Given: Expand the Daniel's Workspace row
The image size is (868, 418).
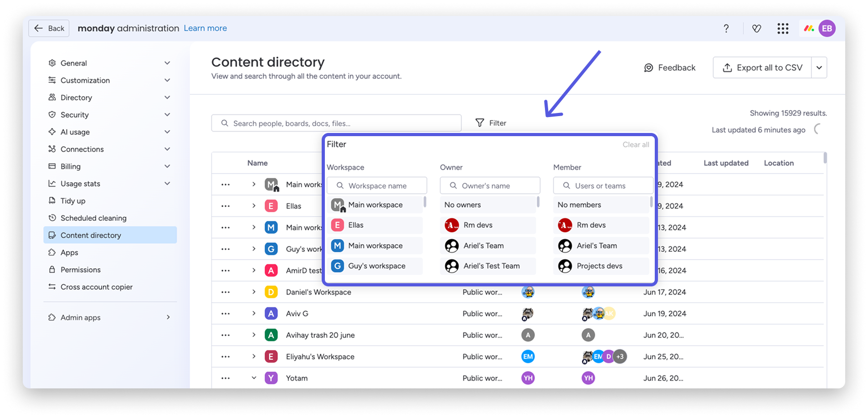Looking at the screenshot, I should tap(254, 292).
